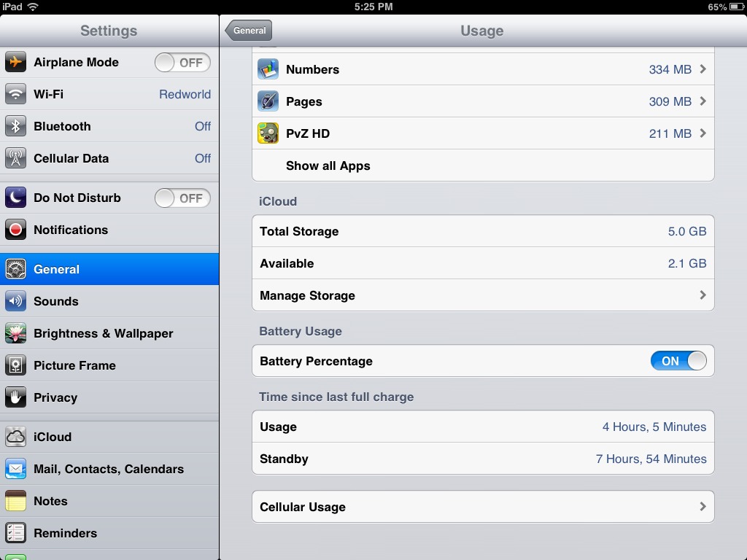Tap Show all Apps
Viewport: 747px width, 560px height.
pos(483,166)
